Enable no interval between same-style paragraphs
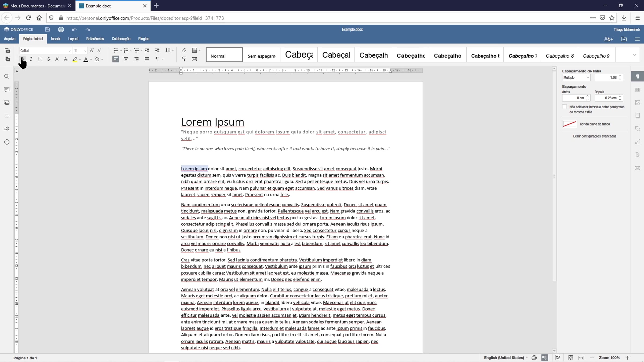Screen dimensions: 644x362 tap(565, 107)
